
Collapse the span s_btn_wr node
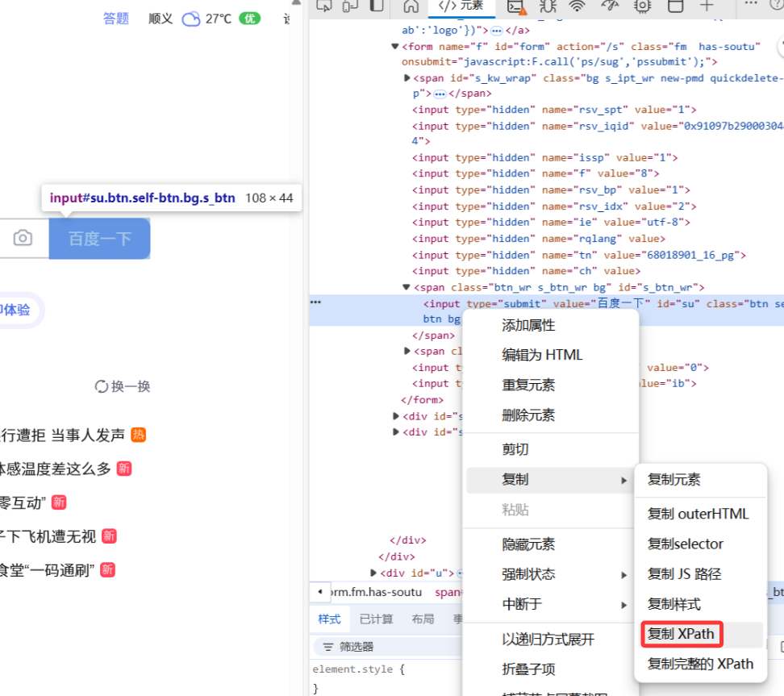coord(407,287)
